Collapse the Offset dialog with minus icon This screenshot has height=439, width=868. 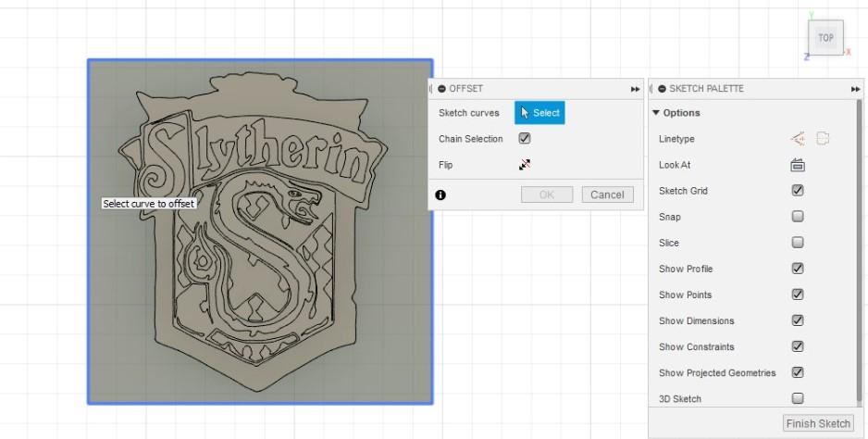pos(441,89)
